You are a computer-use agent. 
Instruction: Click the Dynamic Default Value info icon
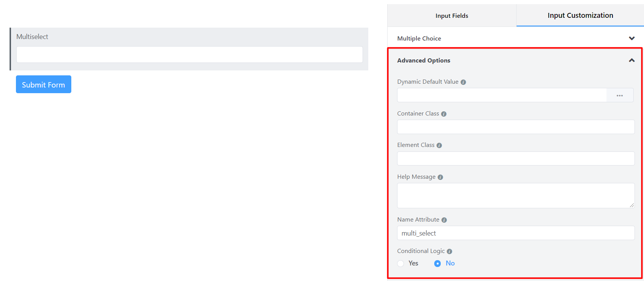463,82
